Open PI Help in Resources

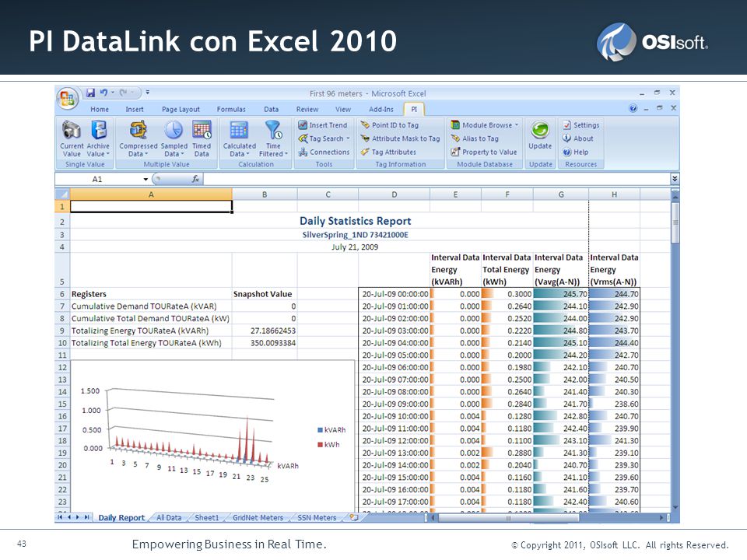576,152
